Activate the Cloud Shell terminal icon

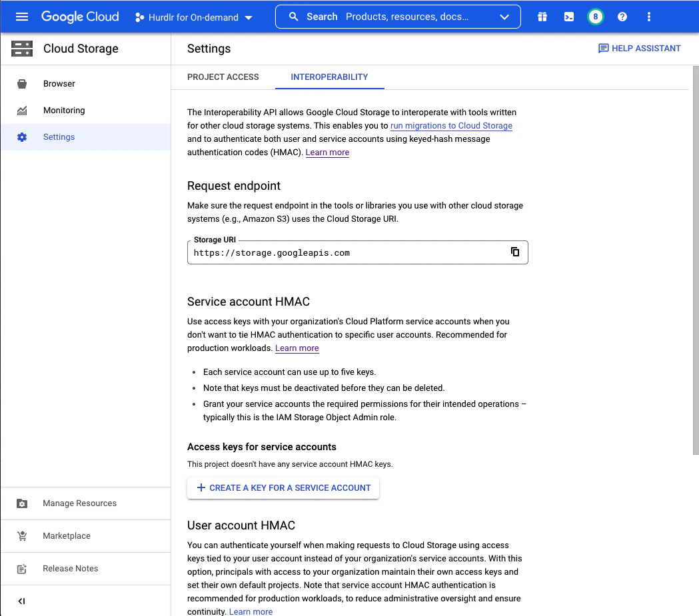click(569, 17)
